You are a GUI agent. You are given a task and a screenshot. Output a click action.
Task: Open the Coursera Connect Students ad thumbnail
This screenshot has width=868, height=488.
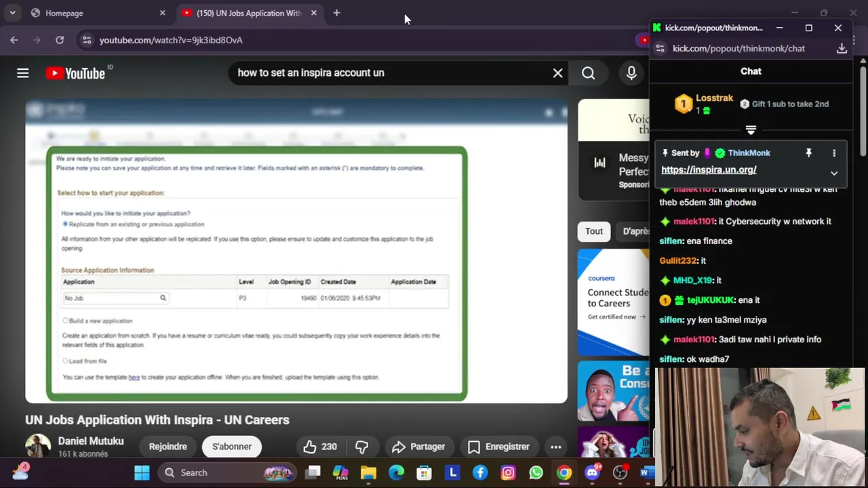click(614, 302)
